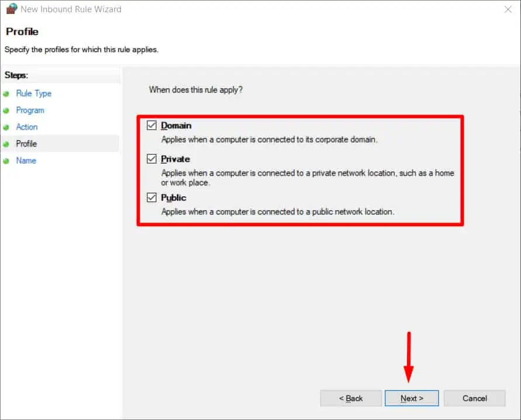Go to the Rule Type step

point(34,93)
